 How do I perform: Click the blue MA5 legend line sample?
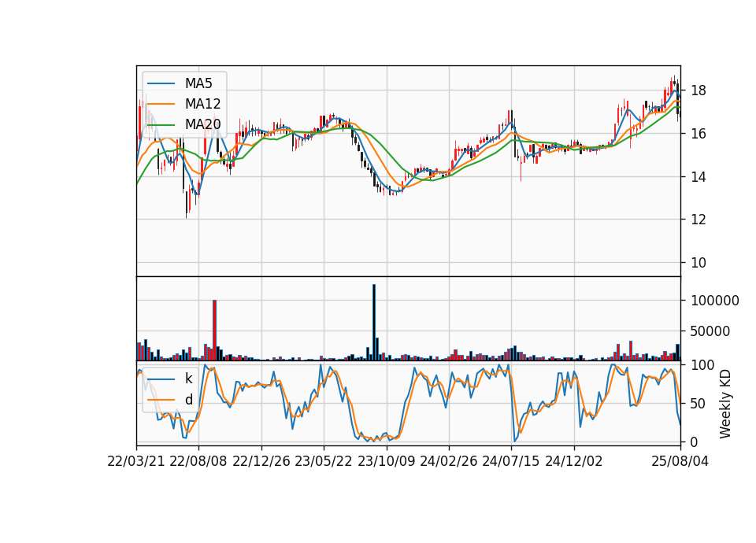(x=161, y=83)
